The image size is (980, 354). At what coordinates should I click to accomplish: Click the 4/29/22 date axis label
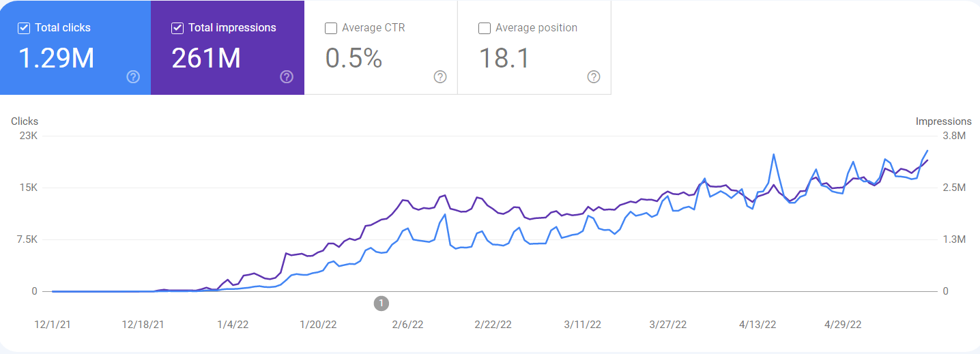844,325
